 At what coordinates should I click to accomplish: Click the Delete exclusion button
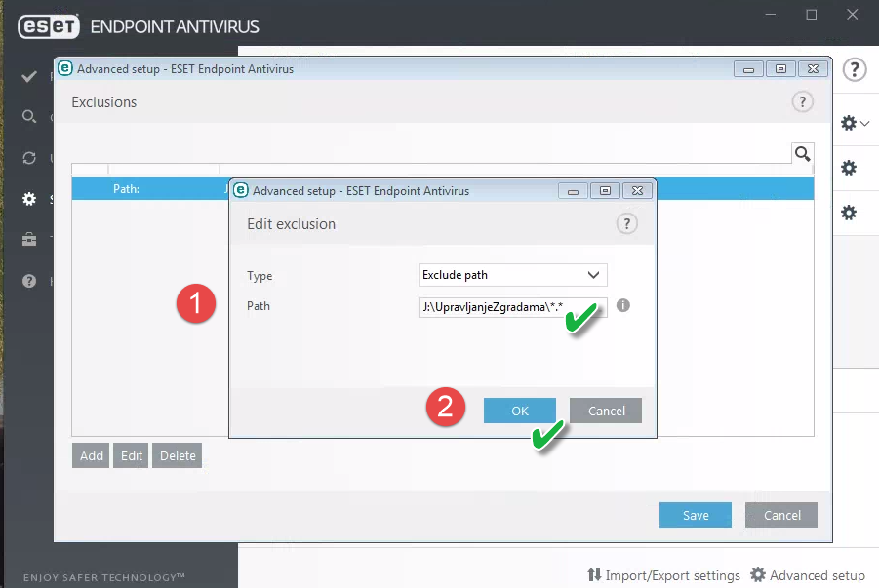[x=178, y=455]
